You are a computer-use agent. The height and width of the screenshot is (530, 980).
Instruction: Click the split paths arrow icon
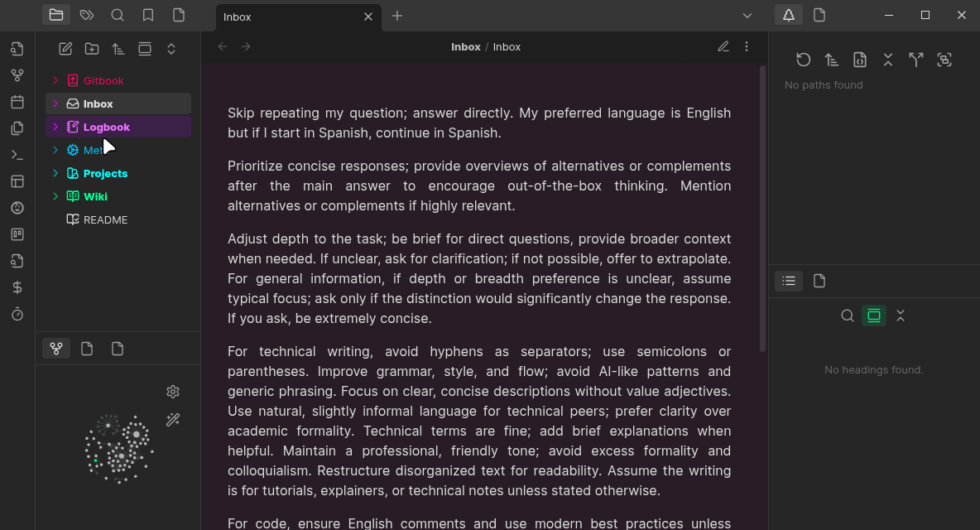click(x=916, y=60)
